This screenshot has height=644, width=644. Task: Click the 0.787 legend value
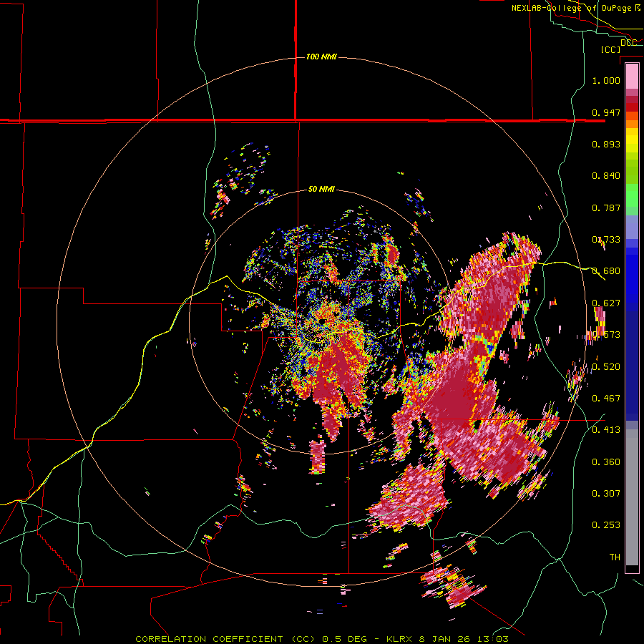pos(606,208)
